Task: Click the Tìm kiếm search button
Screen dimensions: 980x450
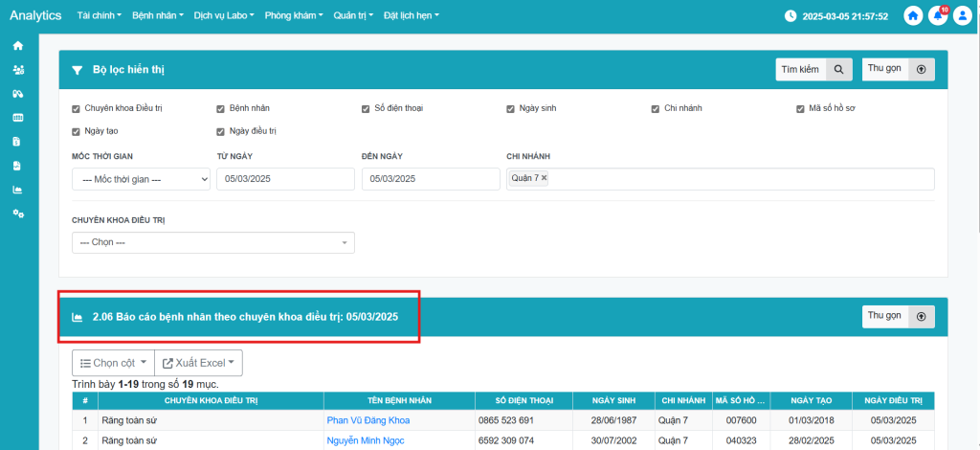Action: click(813, 69)
